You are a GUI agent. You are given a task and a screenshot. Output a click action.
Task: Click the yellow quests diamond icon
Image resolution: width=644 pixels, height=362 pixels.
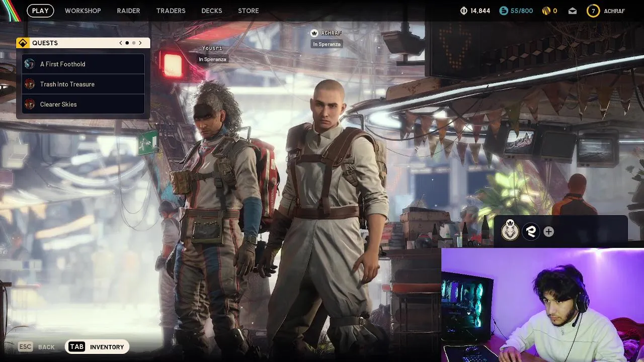click(23, 43)
